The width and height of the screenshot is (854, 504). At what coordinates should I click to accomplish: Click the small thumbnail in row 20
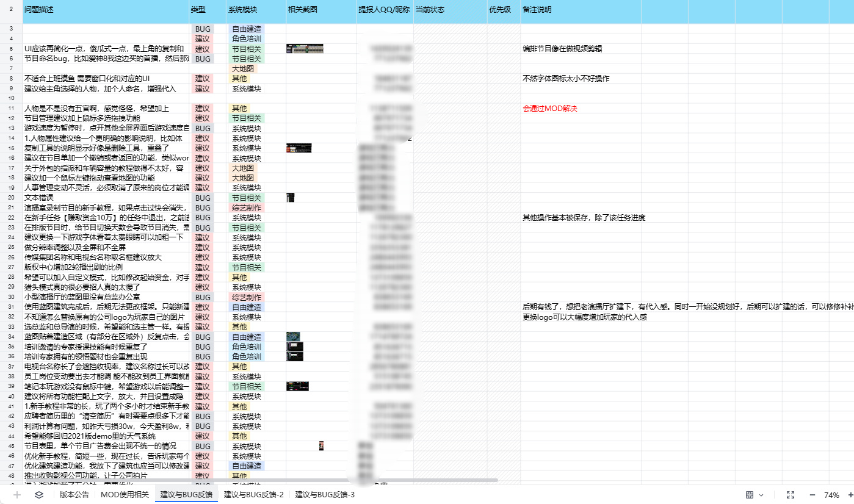tap(291, 198)
